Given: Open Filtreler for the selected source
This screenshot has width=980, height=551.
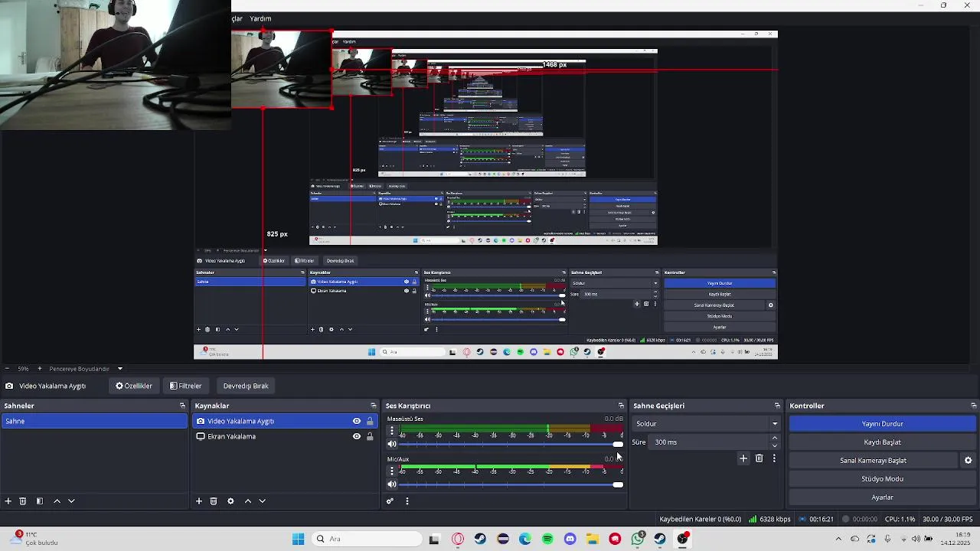Looking at the screenshot, I should pos(186,386).
